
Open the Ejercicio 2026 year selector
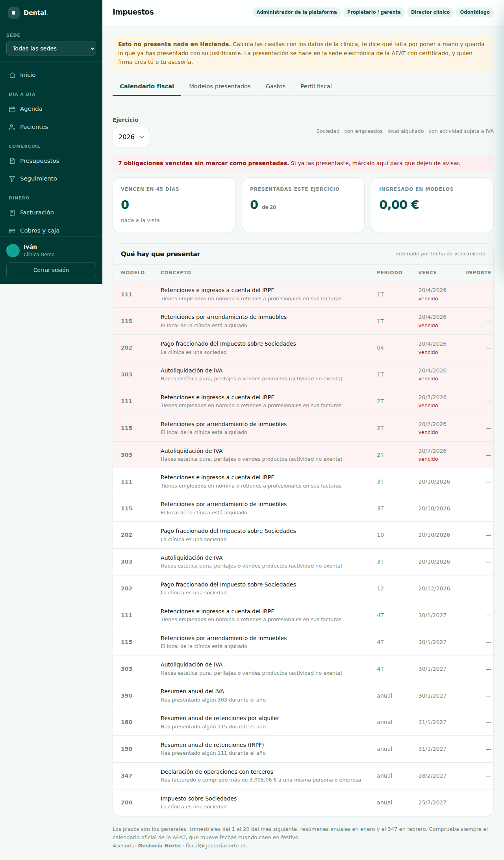point(131,137)
